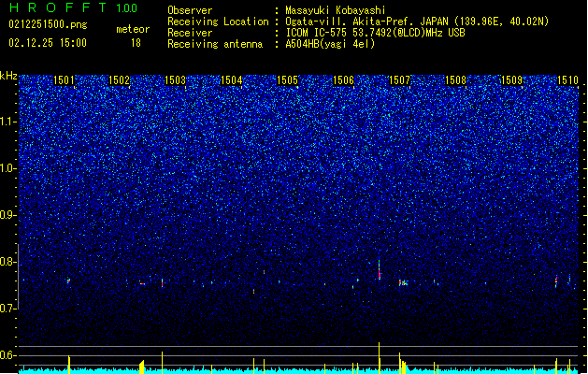This screenshot has height=374, width=588.
Task: Click time marker 1507
Action: [400, 79]
